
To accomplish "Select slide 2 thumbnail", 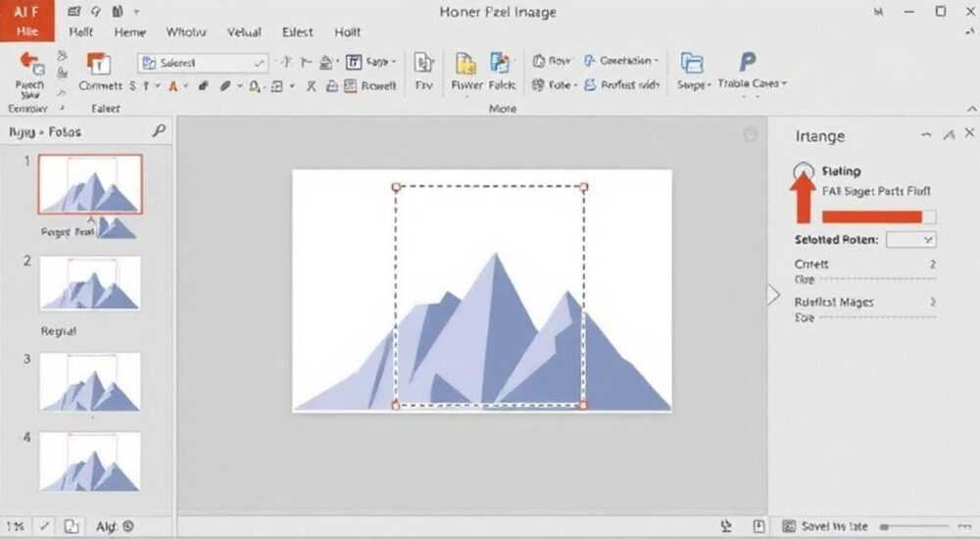I will tap(90, 282).
